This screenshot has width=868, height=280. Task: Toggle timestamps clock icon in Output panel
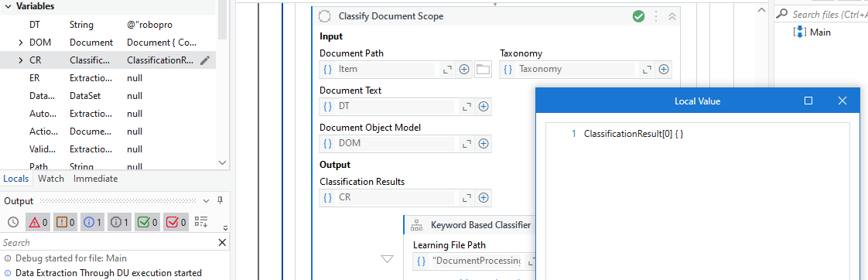click(x=12, y=223)
